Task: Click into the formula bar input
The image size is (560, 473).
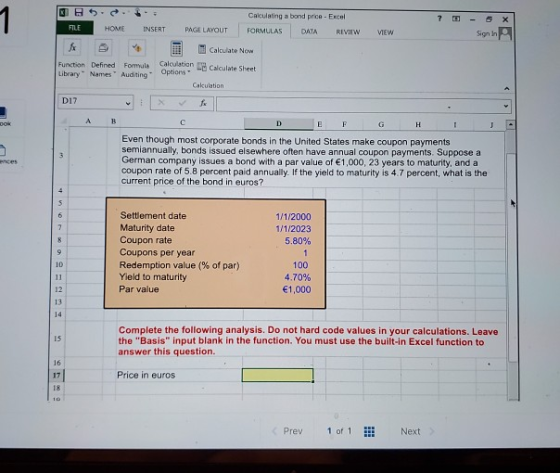Action: tap(359, 105)
